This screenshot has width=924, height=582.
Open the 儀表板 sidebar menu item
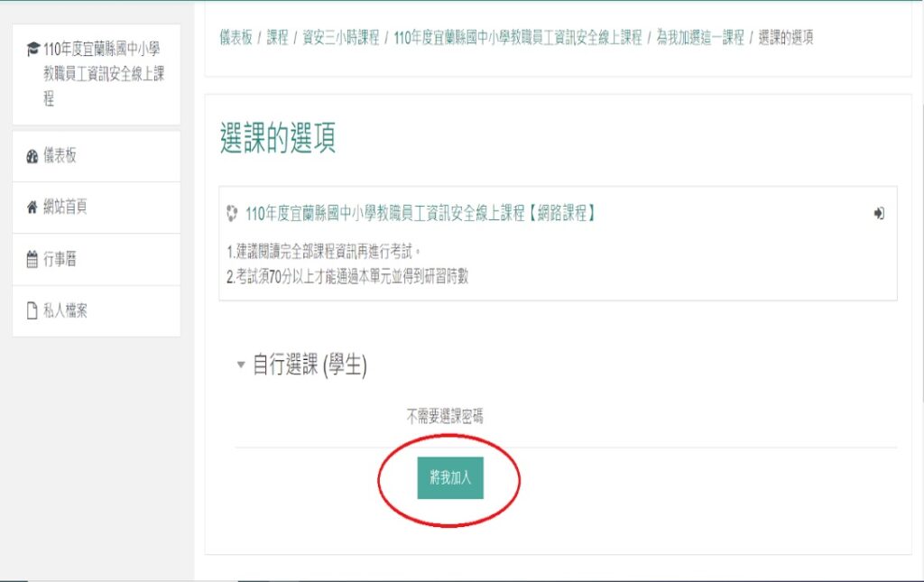tap(96, 156)
